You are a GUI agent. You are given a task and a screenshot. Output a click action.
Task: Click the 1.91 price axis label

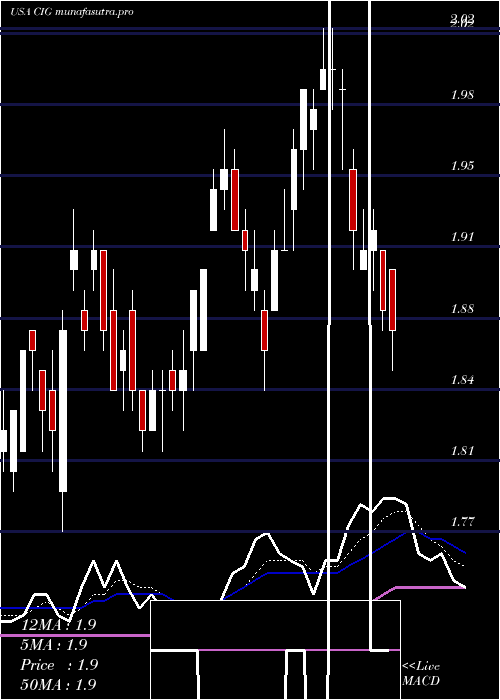click(462, 237)
